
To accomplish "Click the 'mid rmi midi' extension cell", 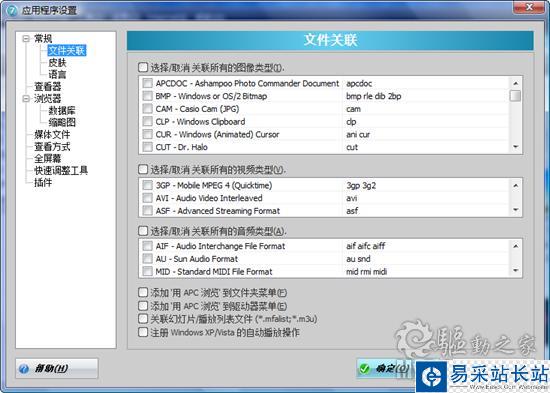I will pos(367,271).
